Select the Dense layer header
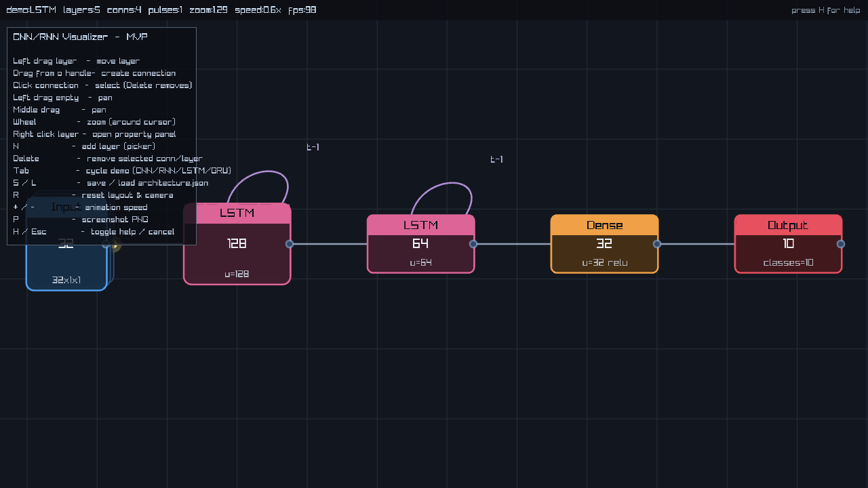Screen dimensions: 868x488 pyautogui.click(x=604, y=225)
